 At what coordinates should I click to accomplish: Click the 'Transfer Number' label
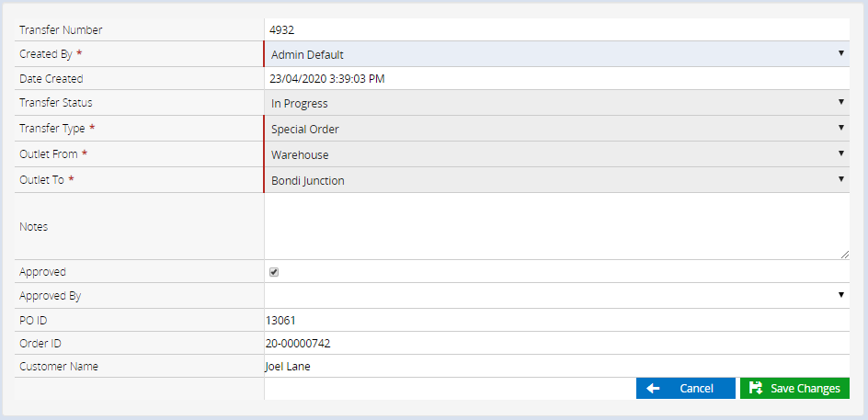(61, 30)
